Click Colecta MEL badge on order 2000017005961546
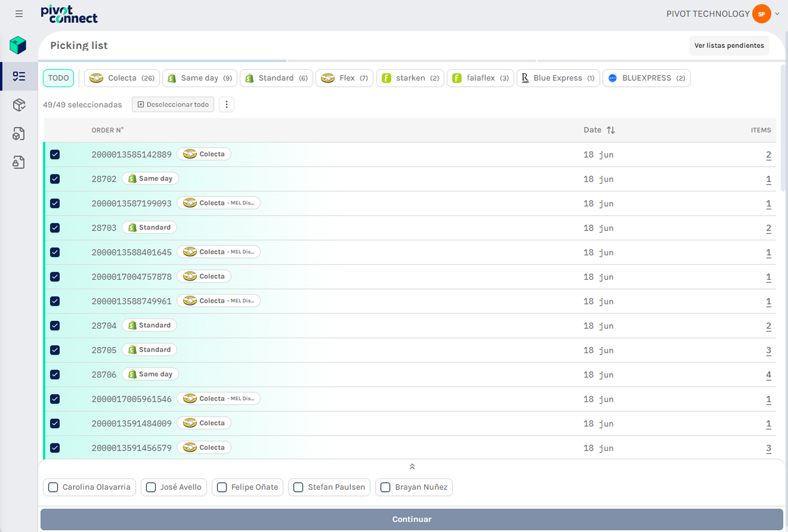 coord(219,398)
